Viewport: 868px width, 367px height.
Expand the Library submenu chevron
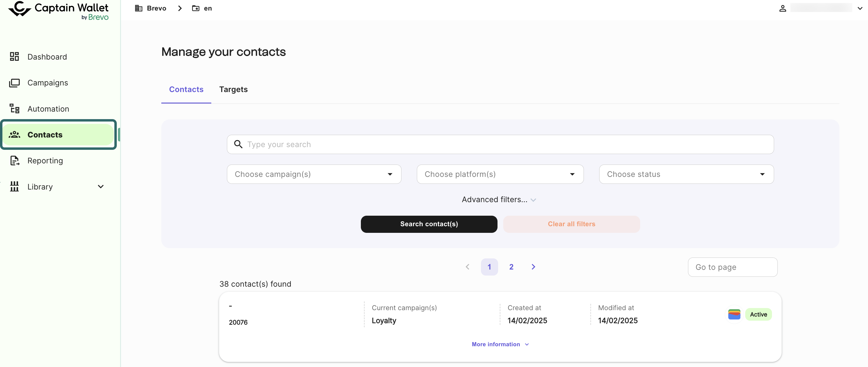101,187
